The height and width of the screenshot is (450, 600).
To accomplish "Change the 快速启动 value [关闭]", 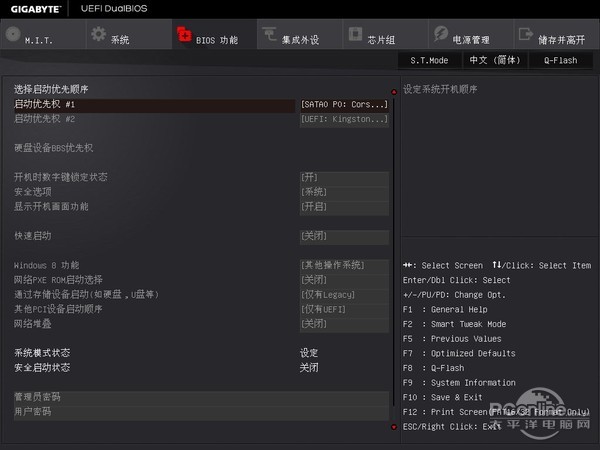I will coord(344,236).
